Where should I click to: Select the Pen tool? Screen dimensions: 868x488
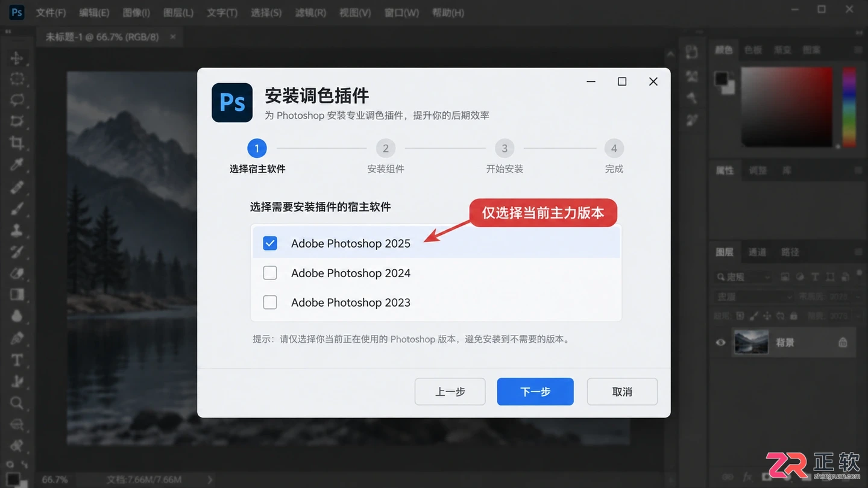[17, 338]
